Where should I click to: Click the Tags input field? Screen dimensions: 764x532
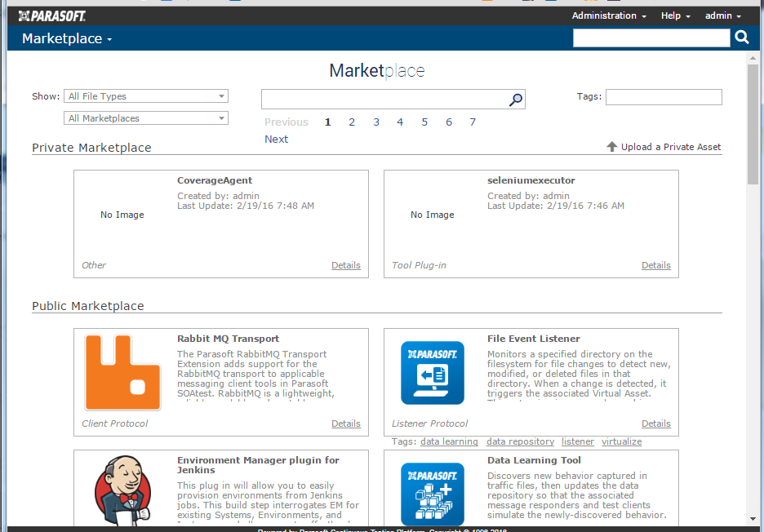tap(664, 97)
